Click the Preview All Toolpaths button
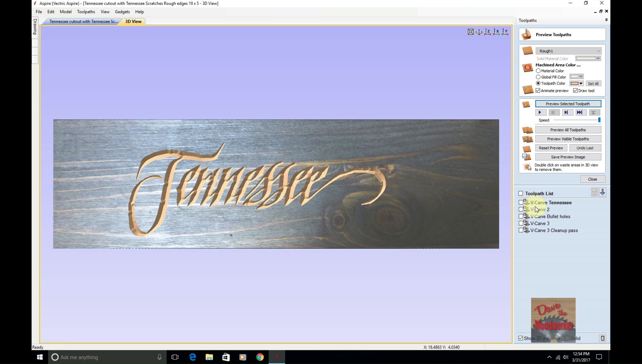Screen dimensions: 642x364 point(568,130)
